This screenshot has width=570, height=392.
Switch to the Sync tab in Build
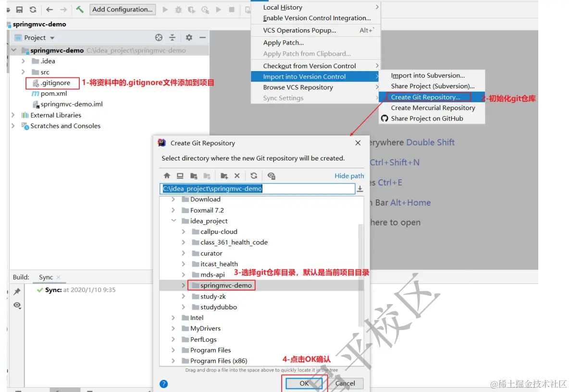[46, 277]
